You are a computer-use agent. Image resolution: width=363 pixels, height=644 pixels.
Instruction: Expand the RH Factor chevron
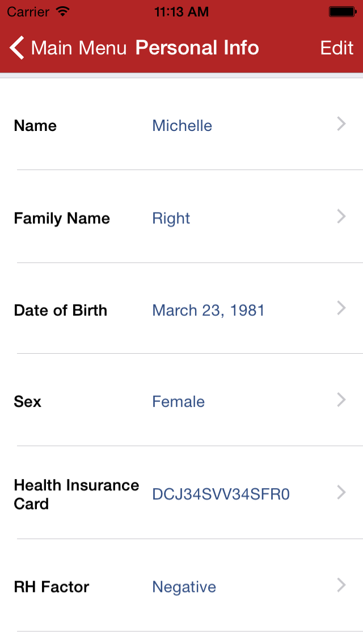click(x=341, y=585)
